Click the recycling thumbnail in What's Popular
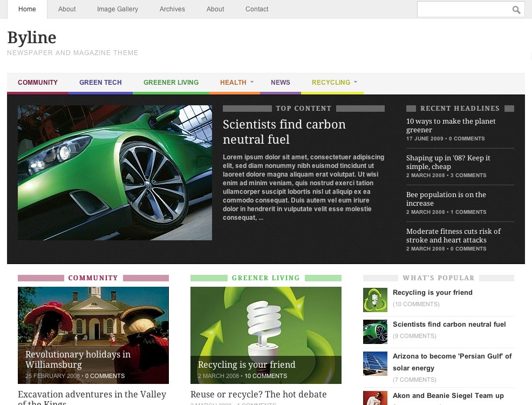This screenshot has height=405, width=532. [375, 300]
